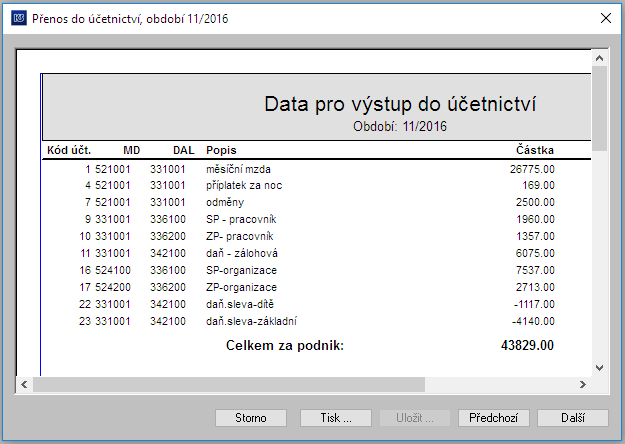
Task: Click the 'Období: 11/2016' subtitle
Action: (x=400, y=126)
